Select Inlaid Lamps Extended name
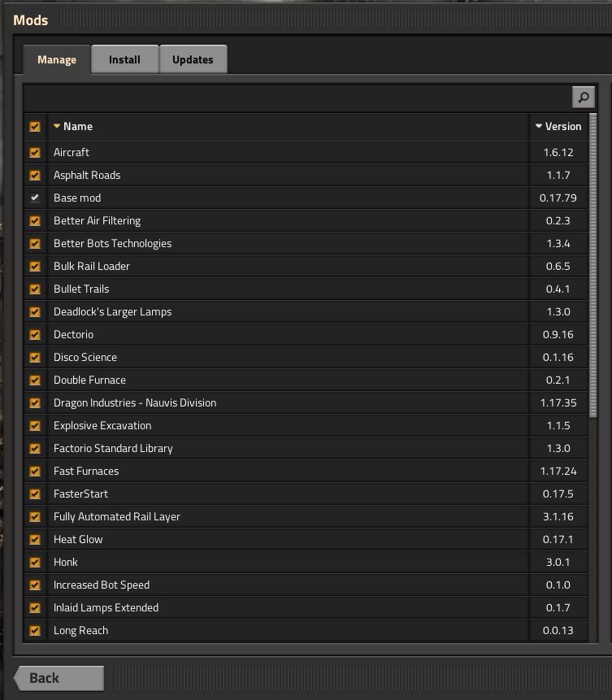 106,607
